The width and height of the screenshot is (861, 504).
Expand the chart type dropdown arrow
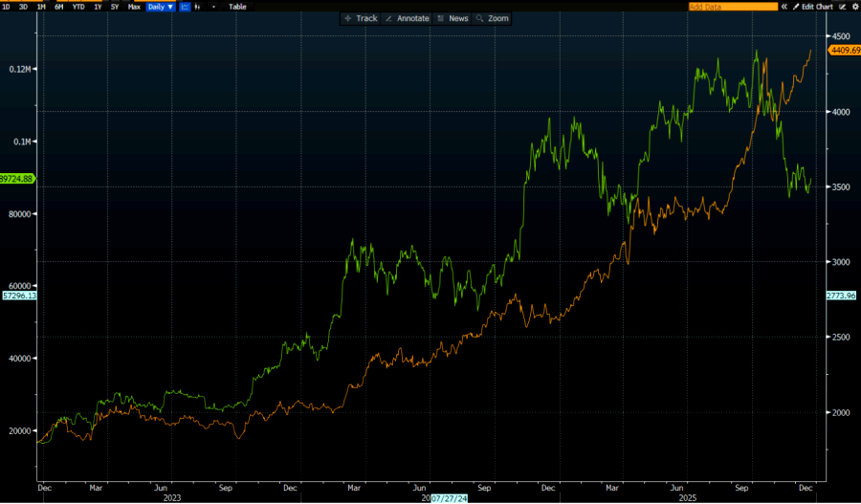click(x=212, y=6)
